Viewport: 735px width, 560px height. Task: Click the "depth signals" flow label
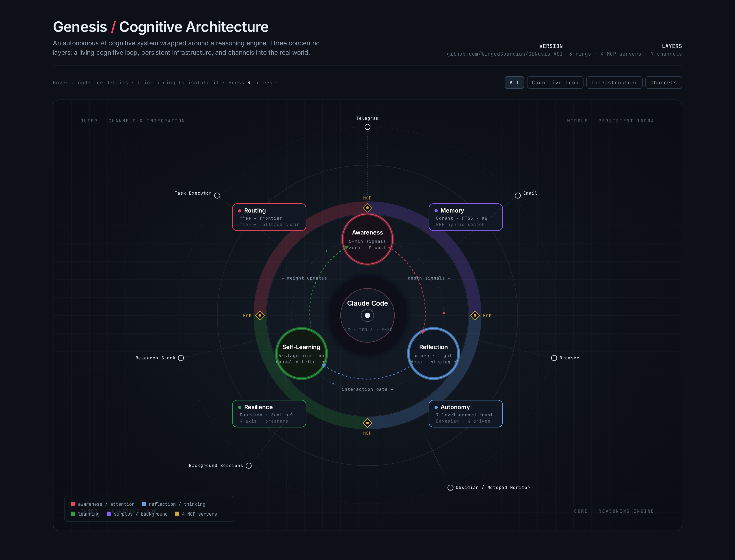(x=429, y=278)
